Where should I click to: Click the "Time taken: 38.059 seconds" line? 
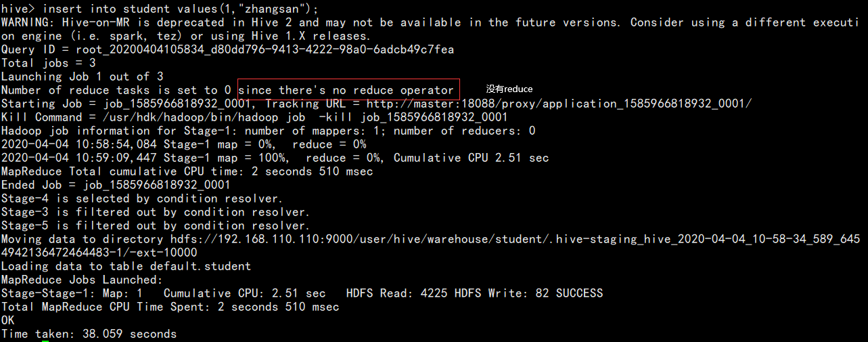pos(89,334)
